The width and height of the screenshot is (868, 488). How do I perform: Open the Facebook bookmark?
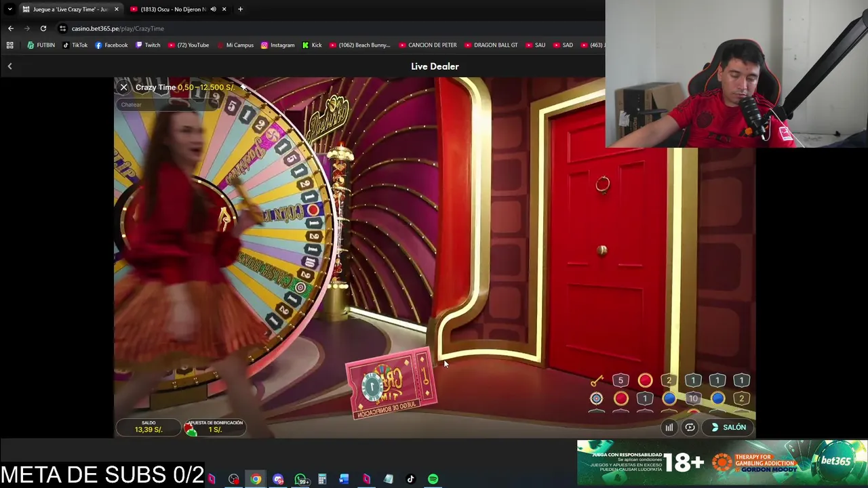click(111, 45)
